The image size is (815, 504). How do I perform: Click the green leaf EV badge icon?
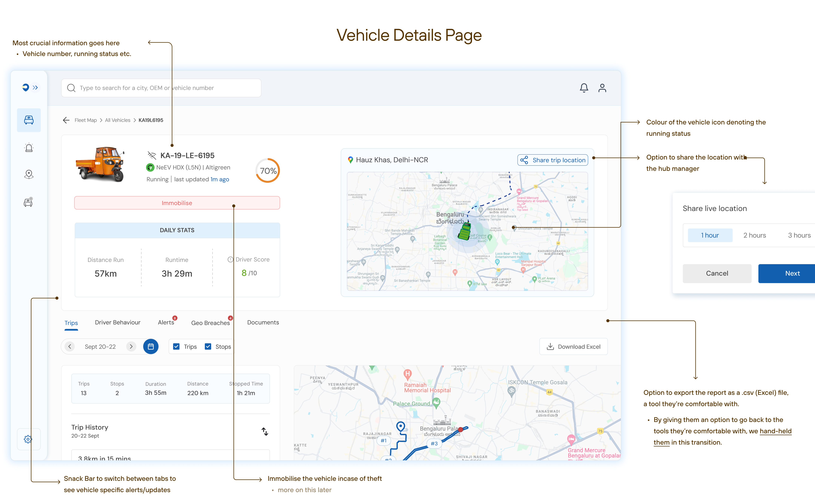(150, 168)
